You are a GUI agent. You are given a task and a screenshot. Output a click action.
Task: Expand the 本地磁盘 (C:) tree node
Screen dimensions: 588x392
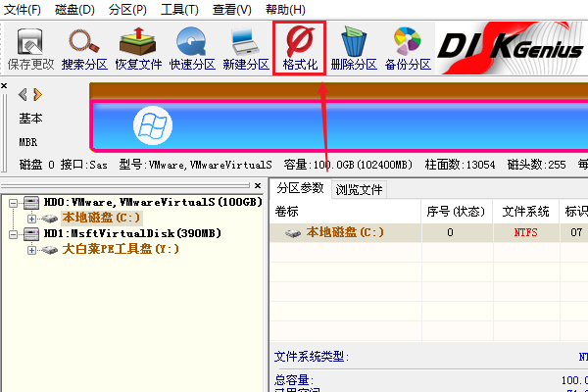coord(32,219)
